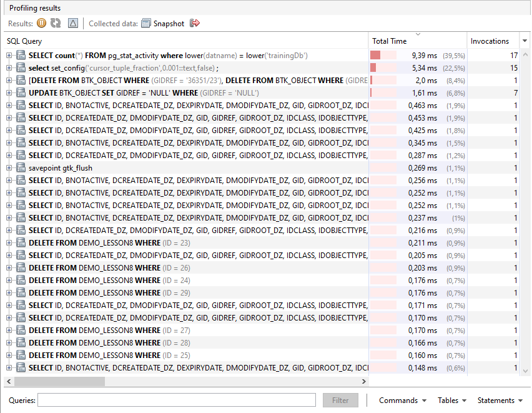This screenshot has width=532, height=413.
Task: Sort by the Invocations column header
Action: 492,41
